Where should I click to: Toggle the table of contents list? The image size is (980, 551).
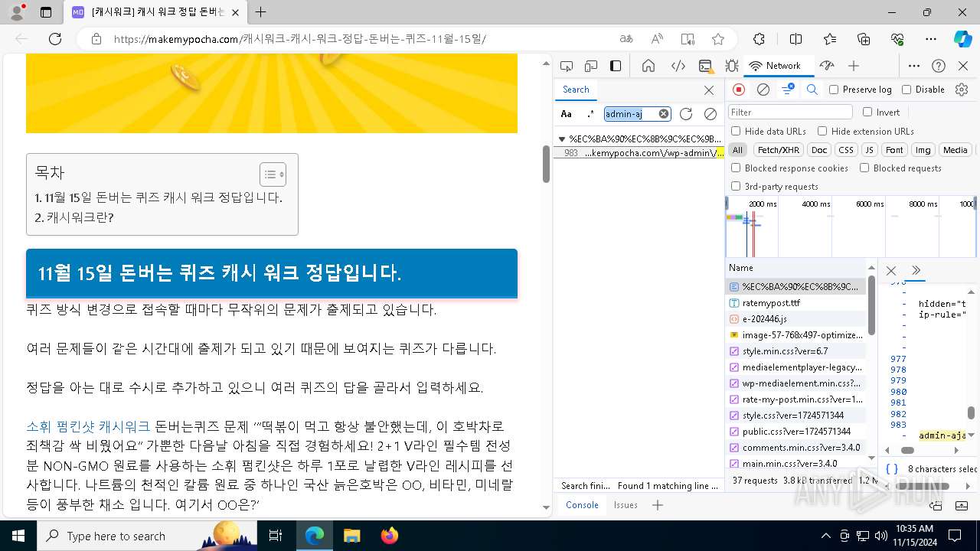pyautogui.click(x=273, y=174)
